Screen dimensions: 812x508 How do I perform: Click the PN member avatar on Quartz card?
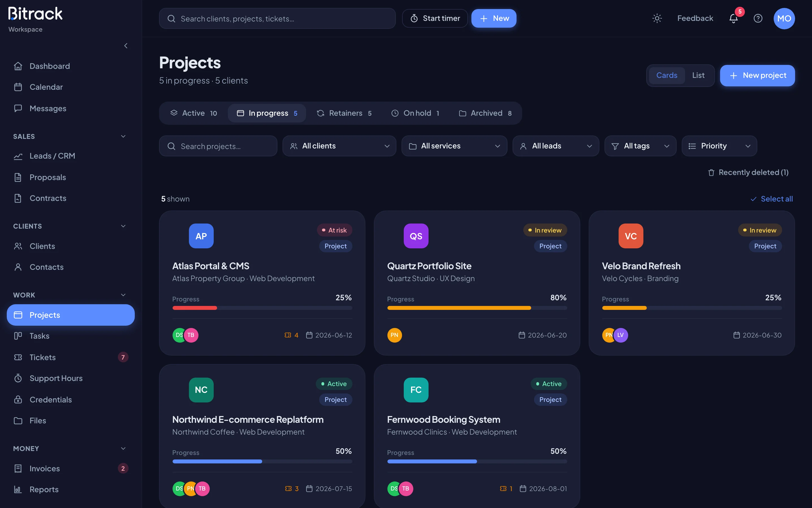[x=394, y=335]
